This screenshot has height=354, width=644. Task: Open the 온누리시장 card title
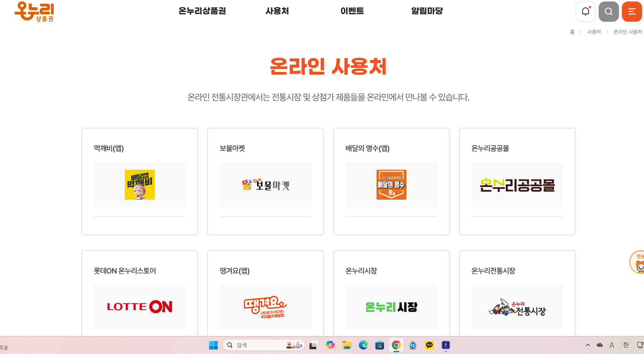pos(361,271)
